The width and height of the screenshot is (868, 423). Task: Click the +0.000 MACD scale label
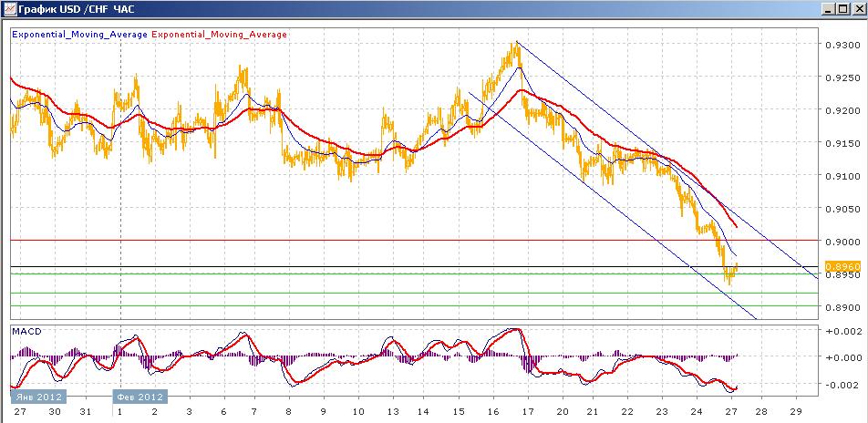click(843, 357)
